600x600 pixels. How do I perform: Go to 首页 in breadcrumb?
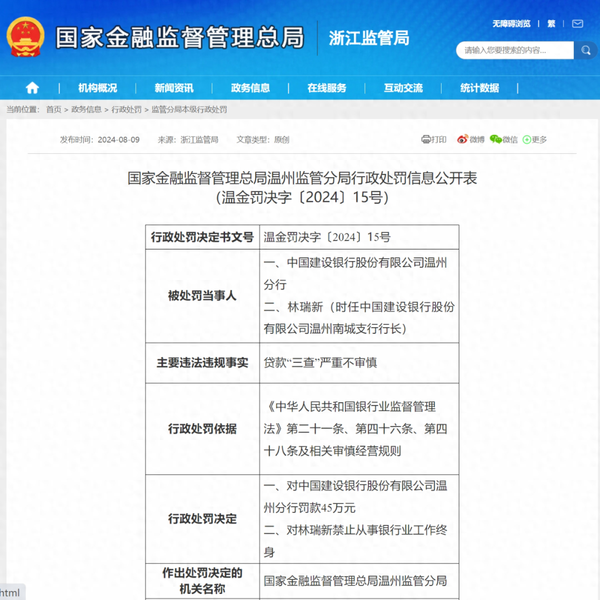pyautogui.click(x=54, y=109)
